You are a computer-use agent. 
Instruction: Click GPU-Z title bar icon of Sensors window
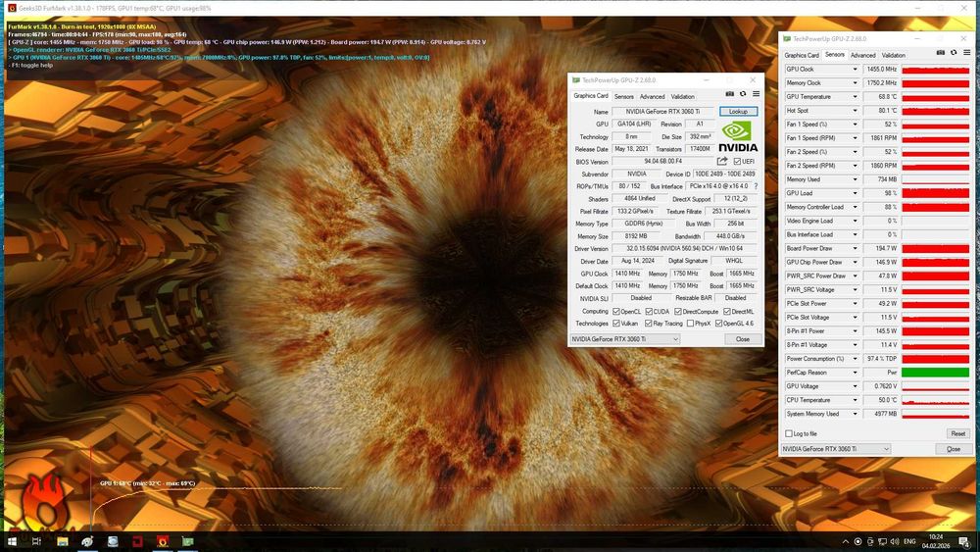tap(787, 39)
